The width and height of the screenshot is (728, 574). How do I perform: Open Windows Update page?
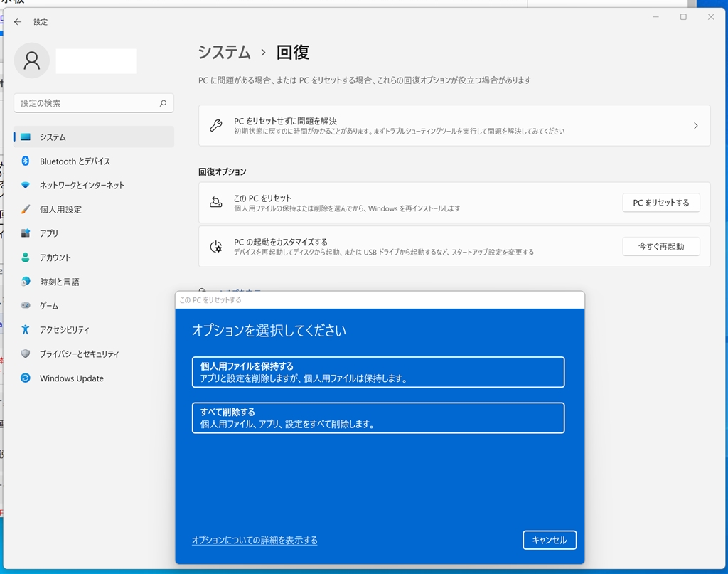point(94,378)
